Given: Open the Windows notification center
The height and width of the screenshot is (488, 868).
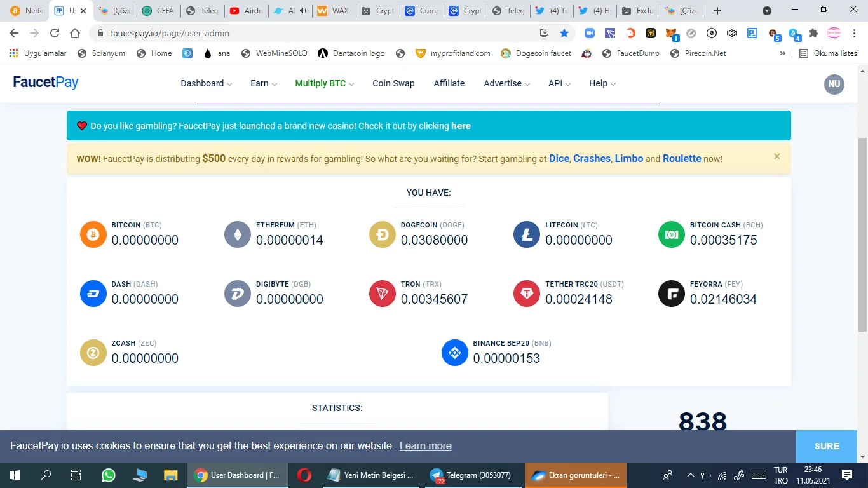Looking at the screenshot, I should [846, 475].
